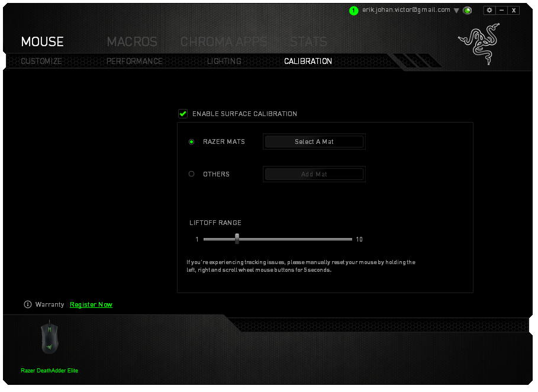This screenshot has height=392, width=538.
Task: Switch to the MACROS tab
Action: coord(132,41)
